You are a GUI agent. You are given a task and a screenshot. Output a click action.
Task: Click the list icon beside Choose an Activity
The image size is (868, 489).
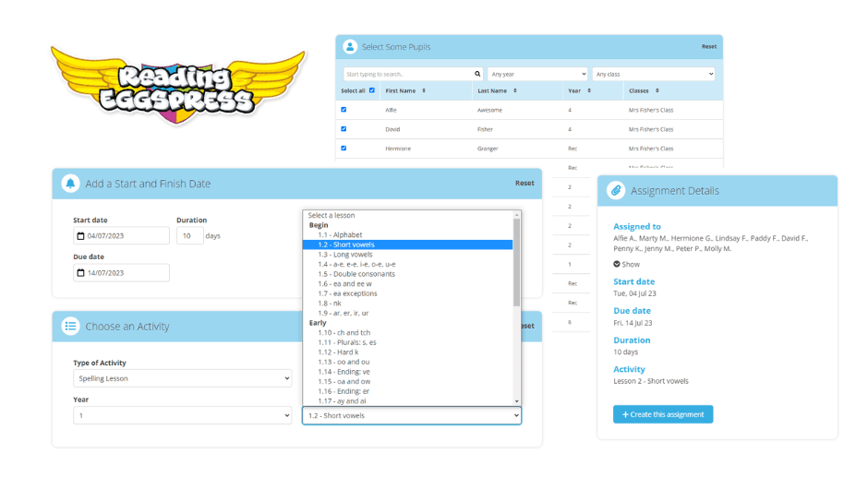point(70,326)
